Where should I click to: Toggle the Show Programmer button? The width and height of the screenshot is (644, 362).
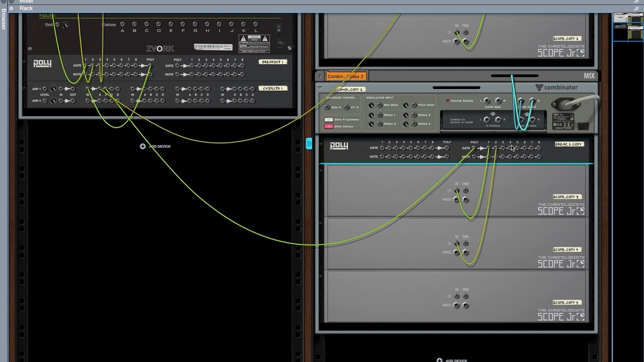point(329,120)
